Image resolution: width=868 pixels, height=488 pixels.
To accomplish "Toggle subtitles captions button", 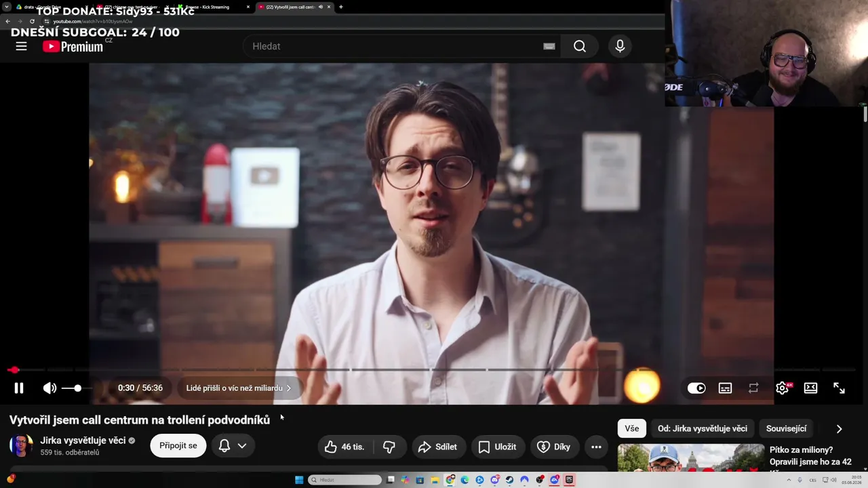I will click(x=725, y=388).
